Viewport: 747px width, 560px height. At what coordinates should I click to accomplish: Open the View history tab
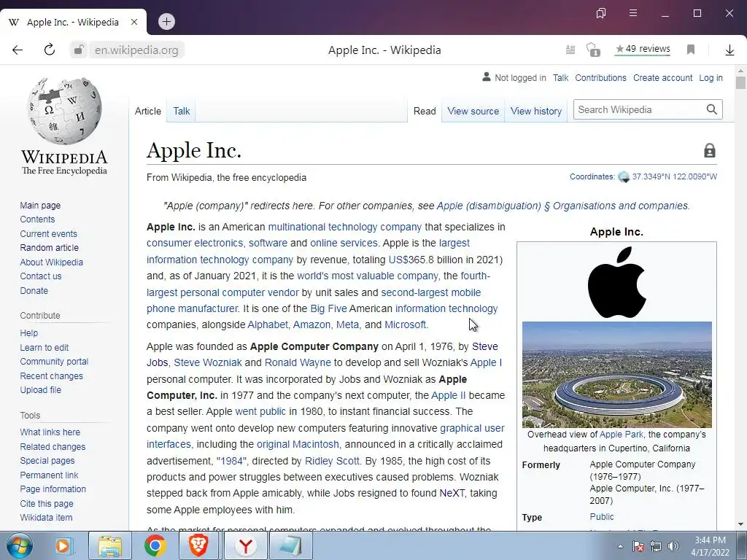click(x=536, y=111)
